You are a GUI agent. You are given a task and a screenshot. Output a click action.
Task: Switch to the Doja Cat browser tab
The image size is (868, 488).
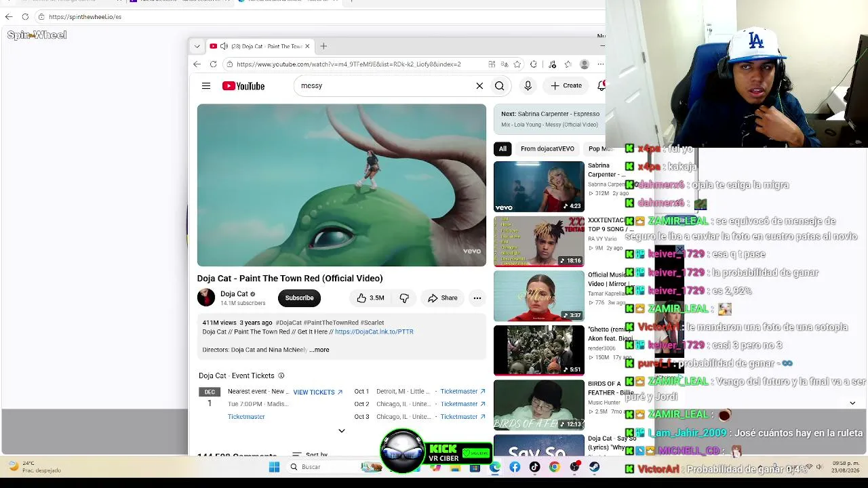(261, 46)
